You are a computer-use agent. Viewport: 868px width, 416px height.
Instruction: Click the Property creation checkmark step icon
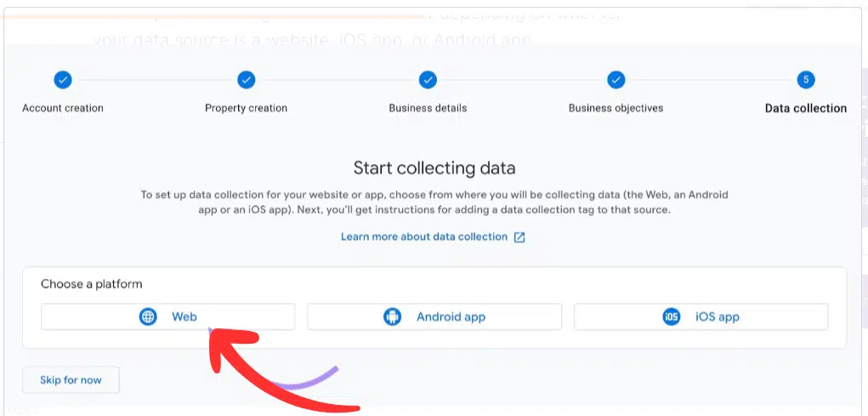click(246, 80)
